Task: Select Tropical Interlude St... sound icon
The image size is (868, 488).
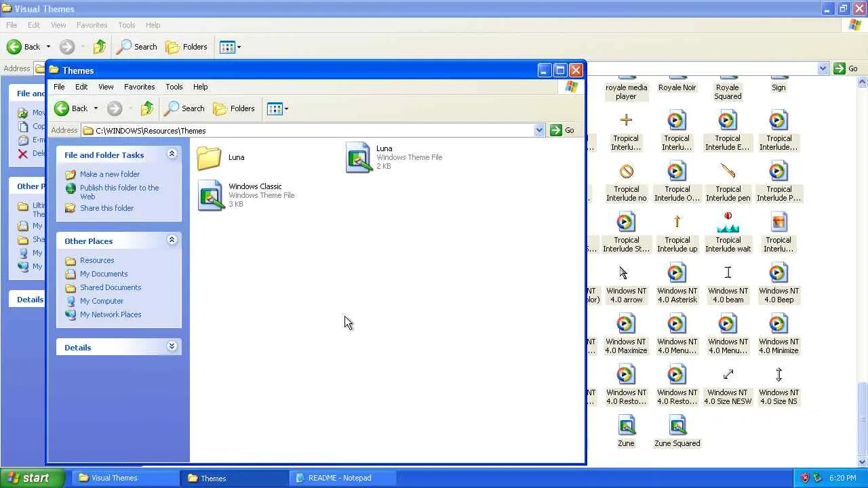Action: (626, 222)
